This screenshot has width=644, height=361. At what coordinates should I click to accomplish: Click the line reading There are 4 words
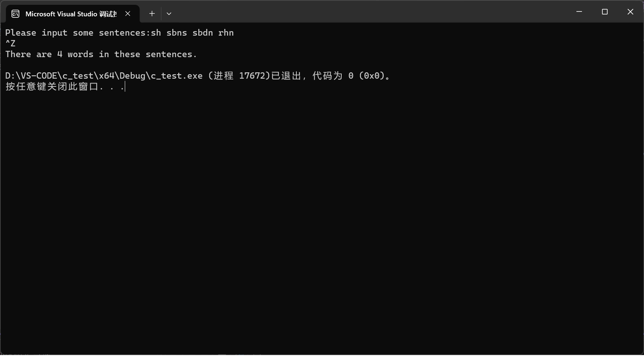point(101,54)
